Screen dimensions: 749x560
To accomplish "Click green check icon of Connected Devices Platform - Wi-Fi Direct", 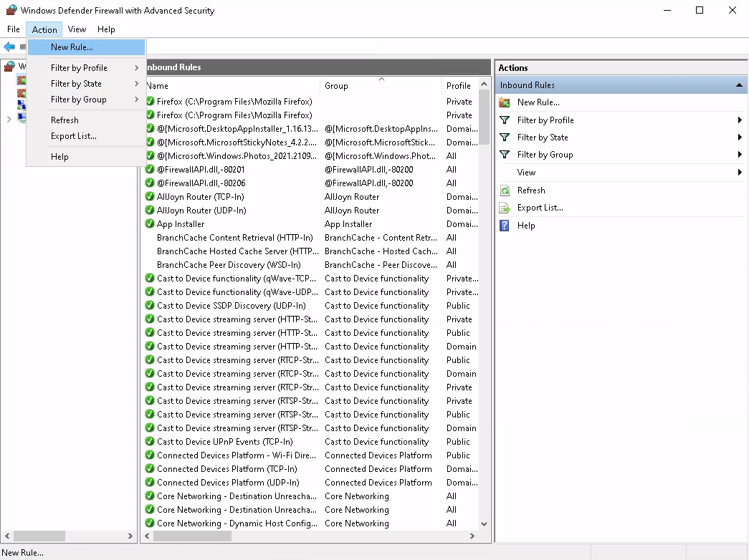I will coord(150,455).
